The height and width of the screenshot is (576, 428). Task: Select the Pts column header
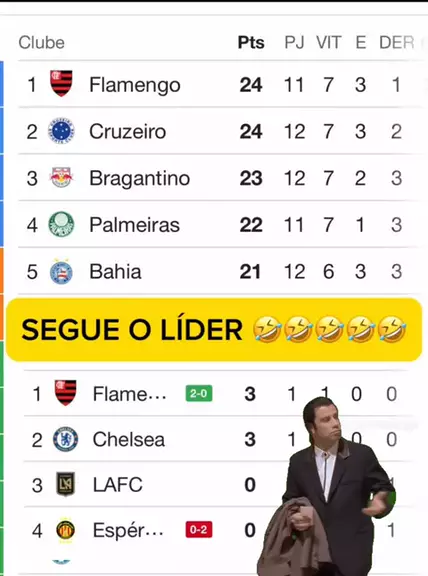pyautogui.click(x=251, y=43)
